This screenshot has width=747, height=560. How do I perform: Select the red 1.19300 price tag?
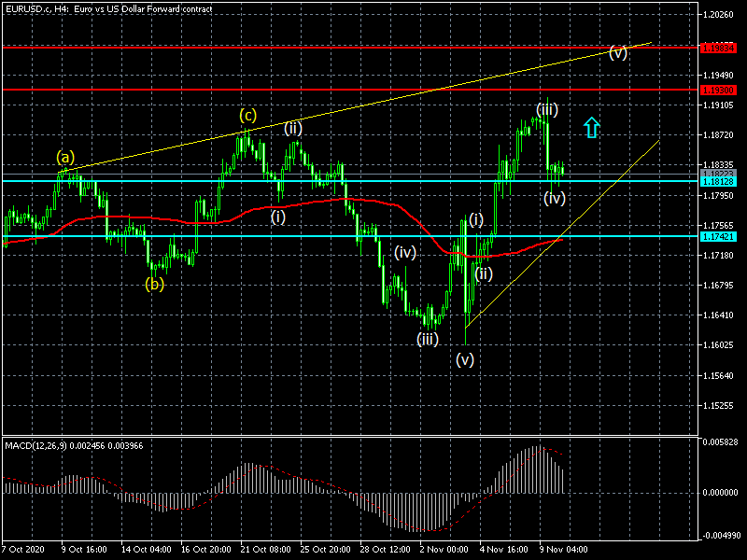coord(718,90)
